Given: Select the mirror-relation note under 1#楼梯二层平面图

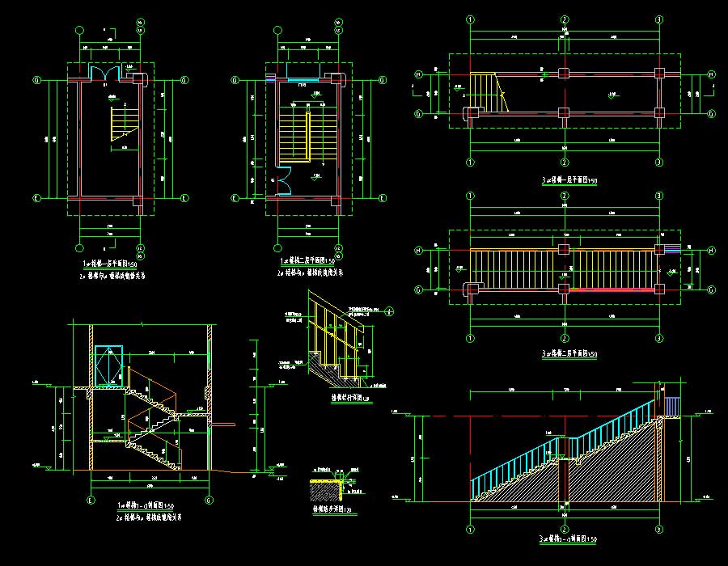Looking at the screenshot, I should click(310, 273).
